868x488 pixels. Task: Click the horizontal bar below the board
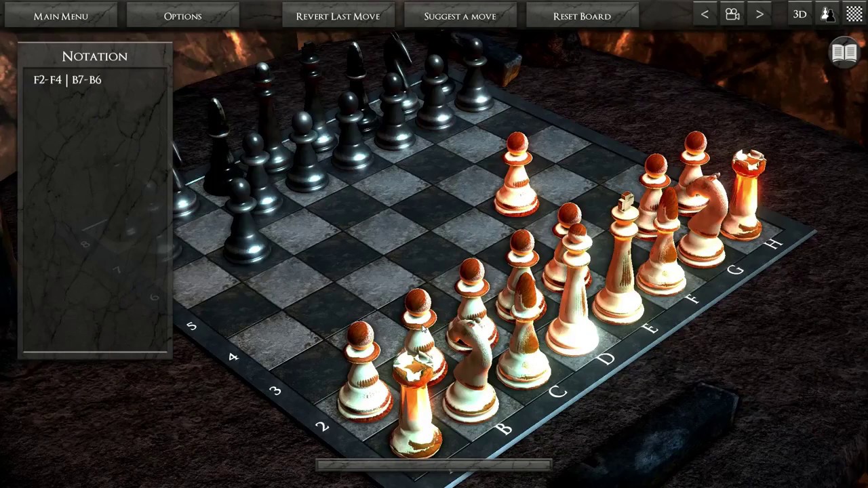433,466
